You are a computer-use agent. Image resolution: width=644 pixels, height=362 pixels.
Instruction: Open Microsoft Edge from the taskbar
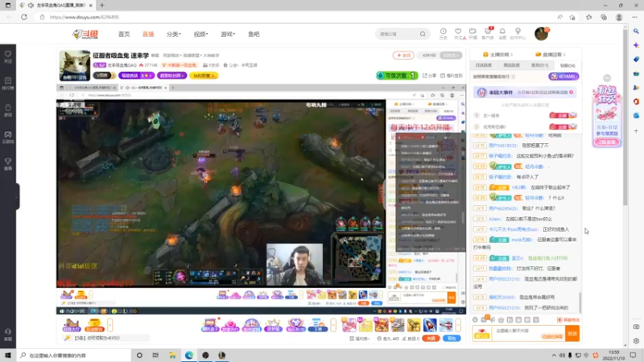coord(189,355)
